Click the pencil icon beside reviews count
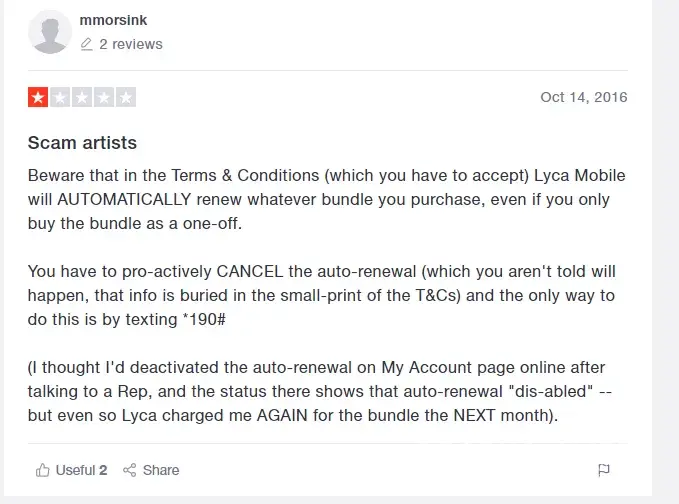This screenshot has width=679, height=504. [87, 44]
